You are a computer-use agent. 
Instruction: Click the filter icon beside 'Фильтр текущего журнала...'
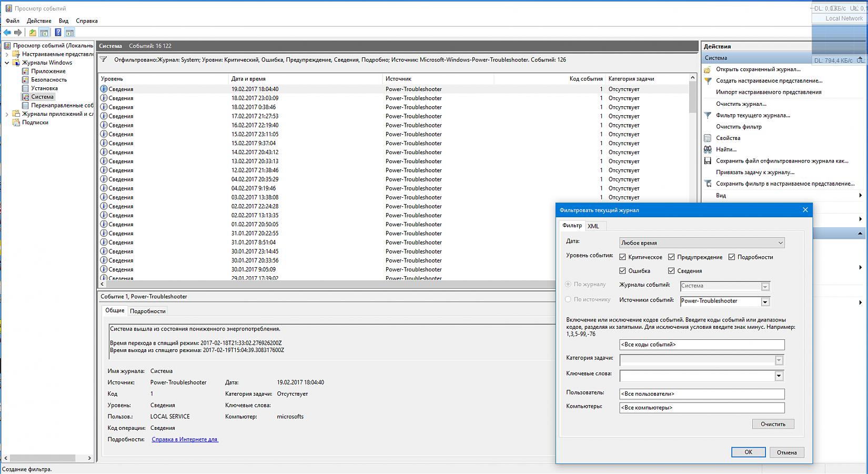point(708,115)
